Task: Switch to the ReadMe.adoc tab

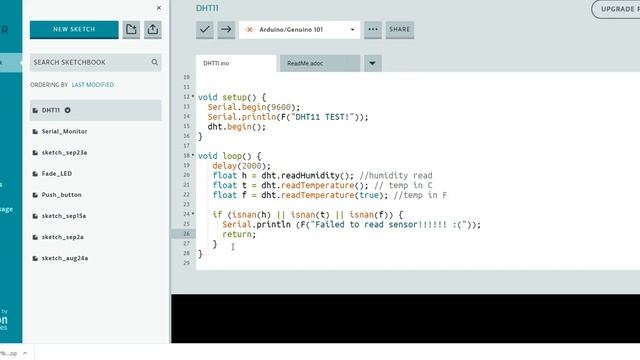Action: (320, 63)
